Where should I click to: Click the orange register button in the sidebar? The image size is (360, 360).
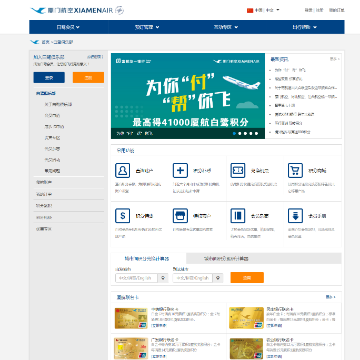pyautogui.click(x=88, y=78)
